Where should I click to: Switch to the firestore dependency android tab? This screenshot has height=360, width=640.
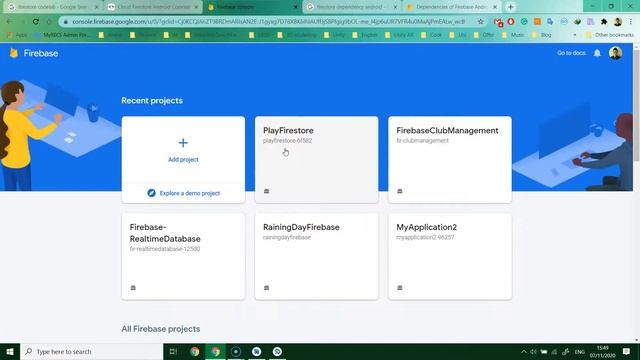tap(352, 7)
